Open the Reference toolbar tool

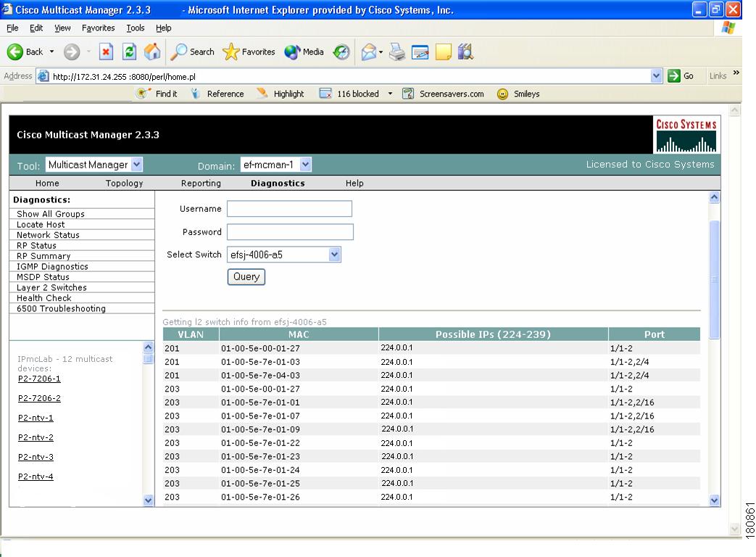(x=217, y=94)
